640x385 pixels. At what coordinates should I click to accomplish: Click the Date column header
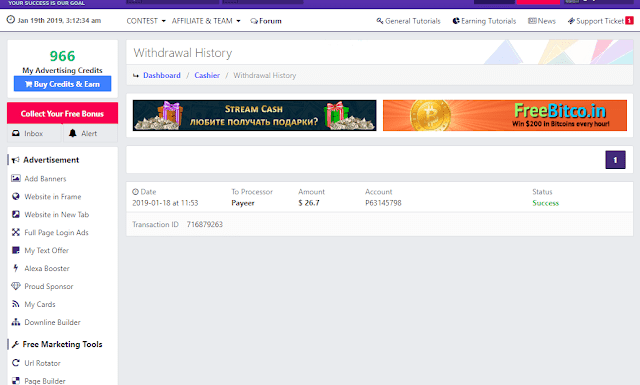pyautogui.click(x=144, y=191)
